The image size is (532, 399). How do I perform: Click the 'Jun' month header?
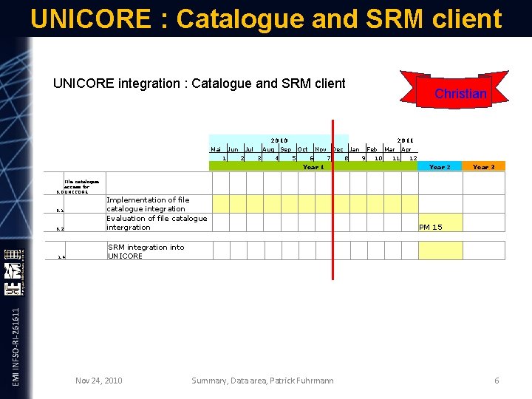click(x=233, y=149)
